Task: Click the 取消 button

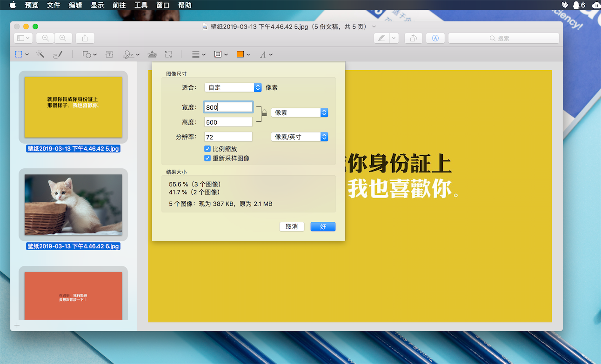Action: click(292, 227)
